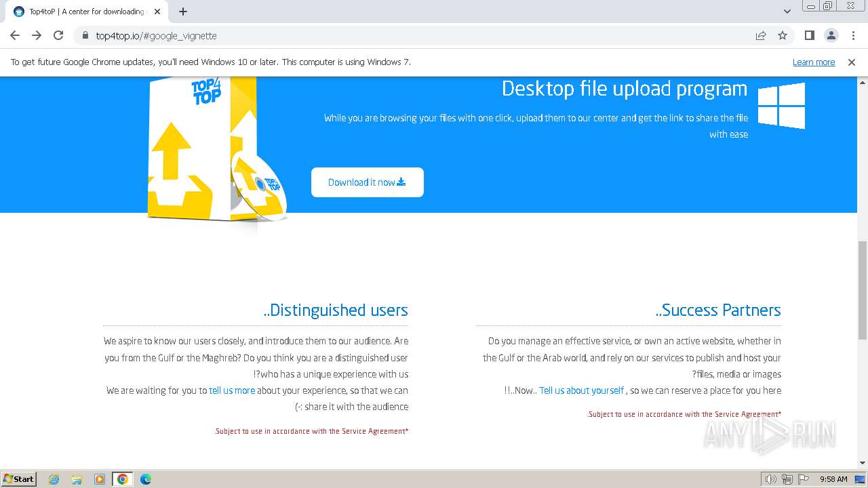
Task: Bookmark this tab star icon
Action: click(x=783, y=35)
